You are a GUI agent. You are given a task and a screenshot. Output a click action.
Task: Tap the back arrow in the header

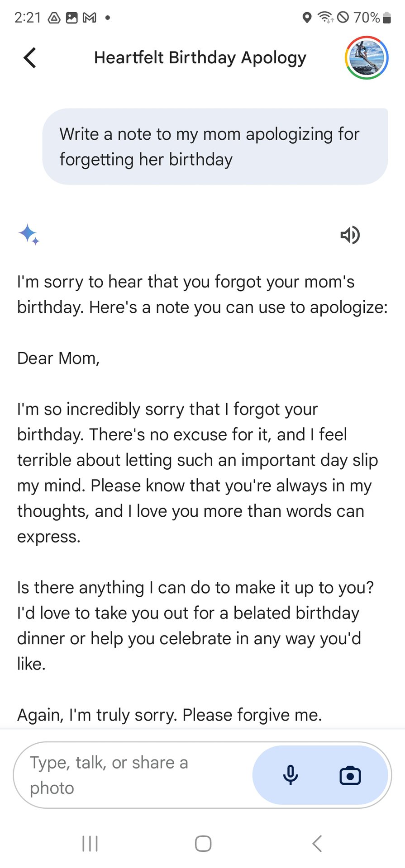click(x=30, y=58)
